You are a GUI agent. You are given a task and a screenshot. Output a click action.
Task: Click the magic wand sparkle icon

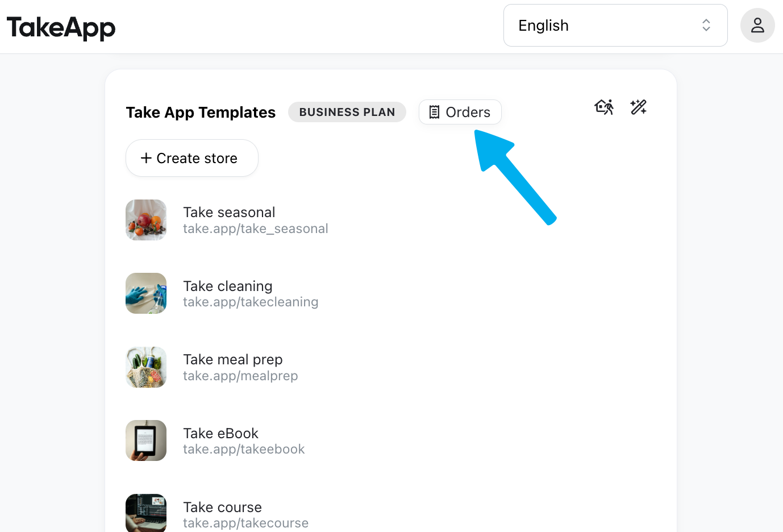tap(639, 107)
